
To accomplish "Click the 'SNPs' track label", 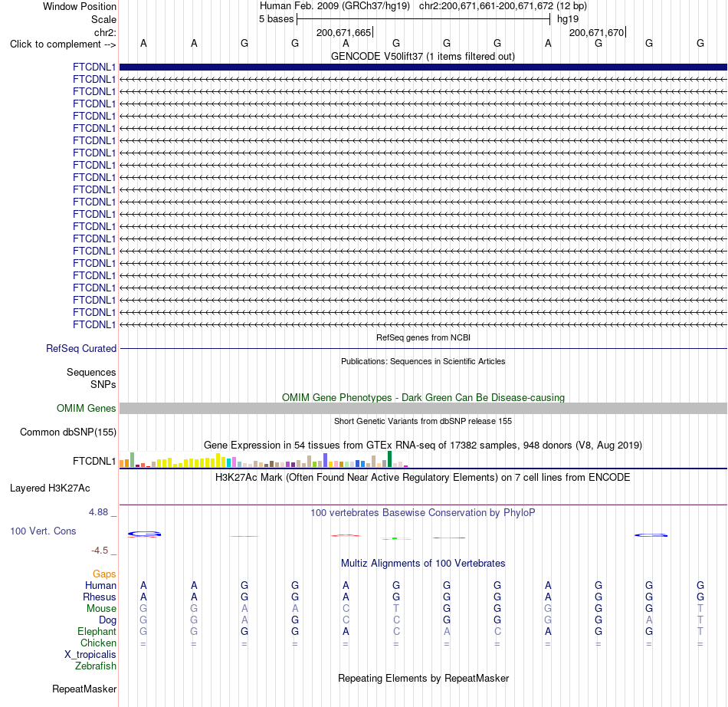I will (x=103, y=385).
